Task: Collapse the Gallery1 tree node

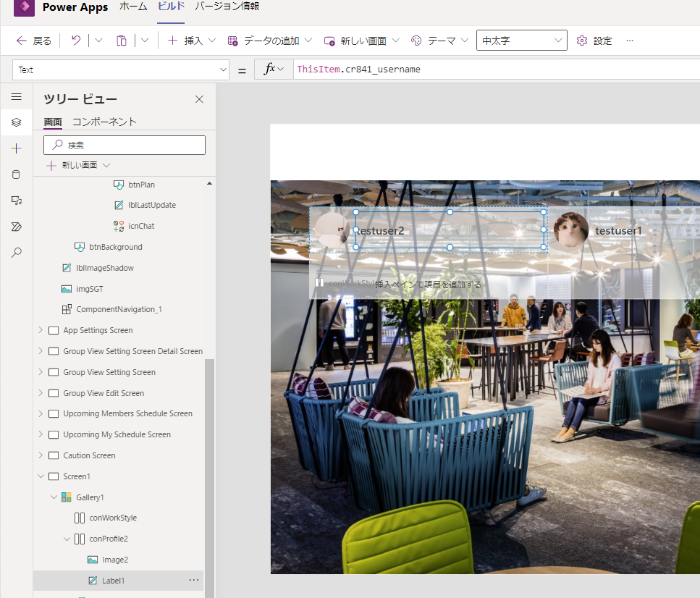Action: click(x=54, y=497)
